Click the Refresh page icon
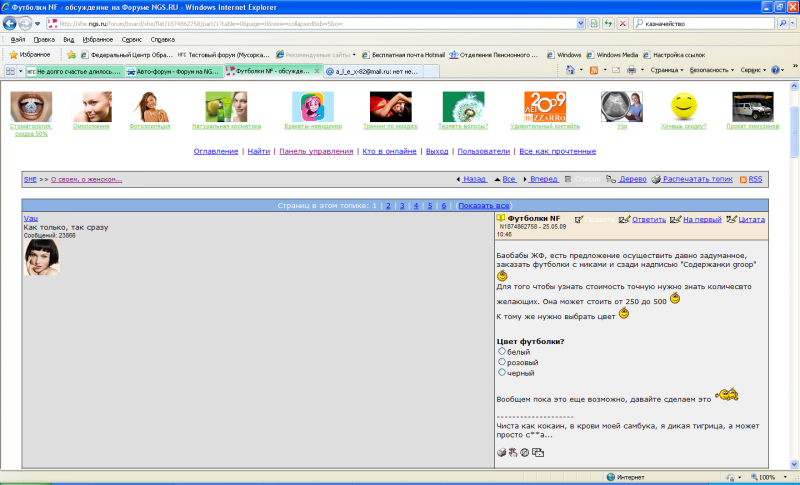800x485 pixels. point(608,23)
